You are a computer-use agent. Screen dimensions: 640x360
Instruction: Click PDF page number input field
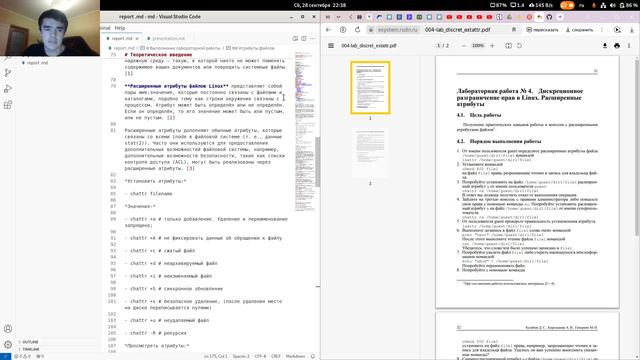pos(439,46)
